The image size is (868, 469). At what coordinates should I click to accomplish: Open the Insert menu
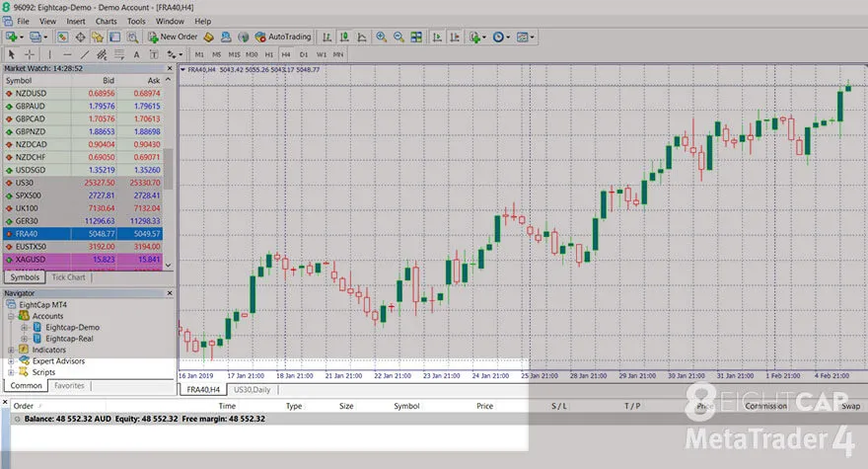click(76, 21)
